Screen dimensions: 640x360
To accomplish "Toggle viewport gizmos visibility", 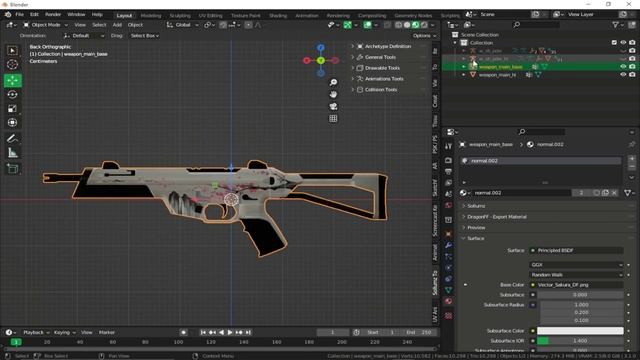I will (347, 25).
